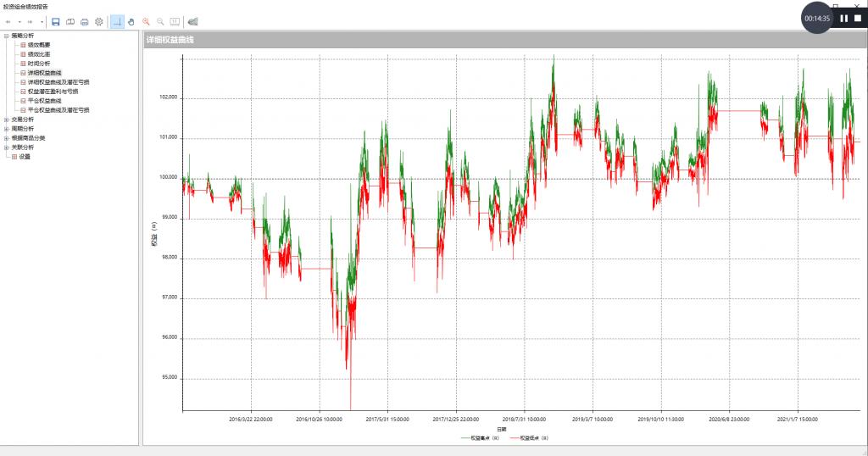Open the 绩效概要 report
Screen dimensions: 868x456
point(39,46)
